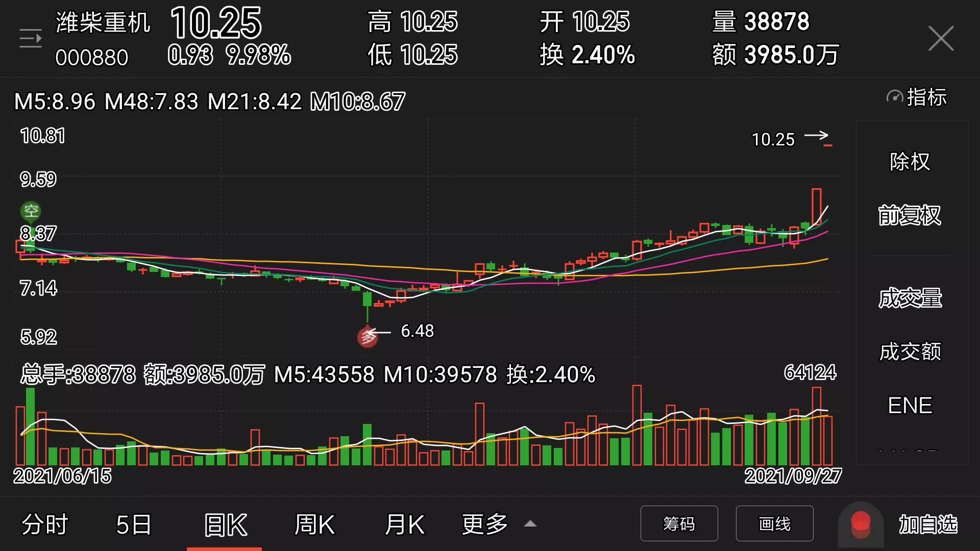Screen dimensions: 980x551
Task: Tap the latest tall red candlestick
Action: 817,206
